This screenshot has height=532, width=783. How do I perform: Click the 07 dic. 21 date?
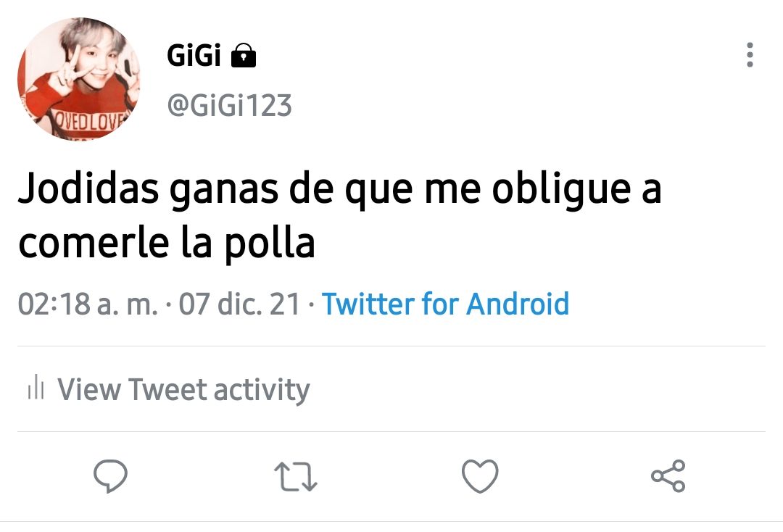(239, 304)
